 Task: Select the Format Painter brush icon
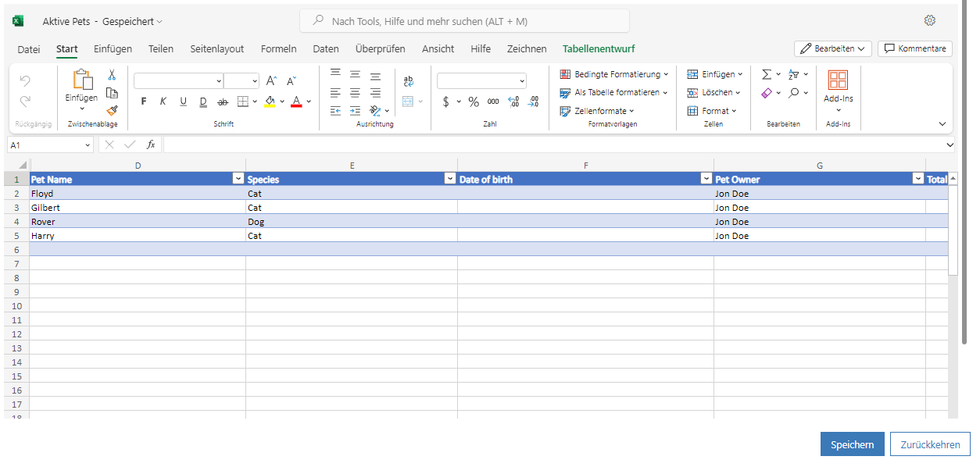112,110
